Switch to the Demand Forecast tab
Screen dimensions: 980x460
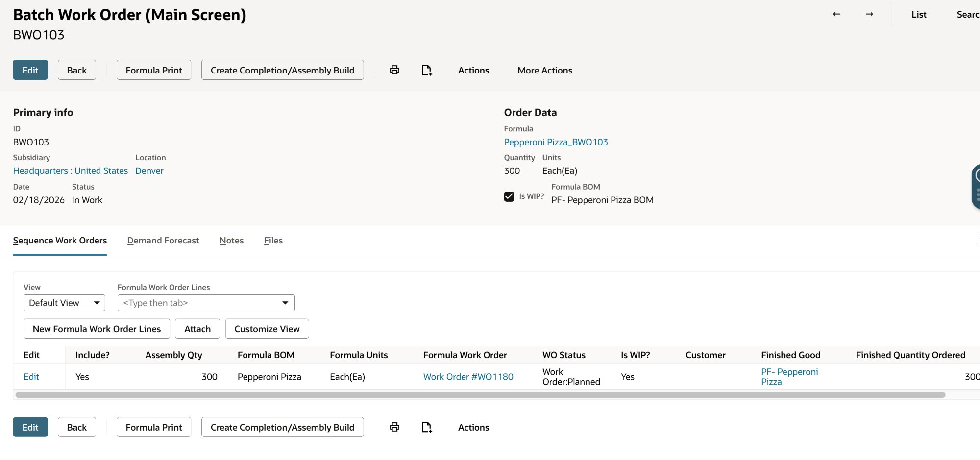(x=163, y=241)
